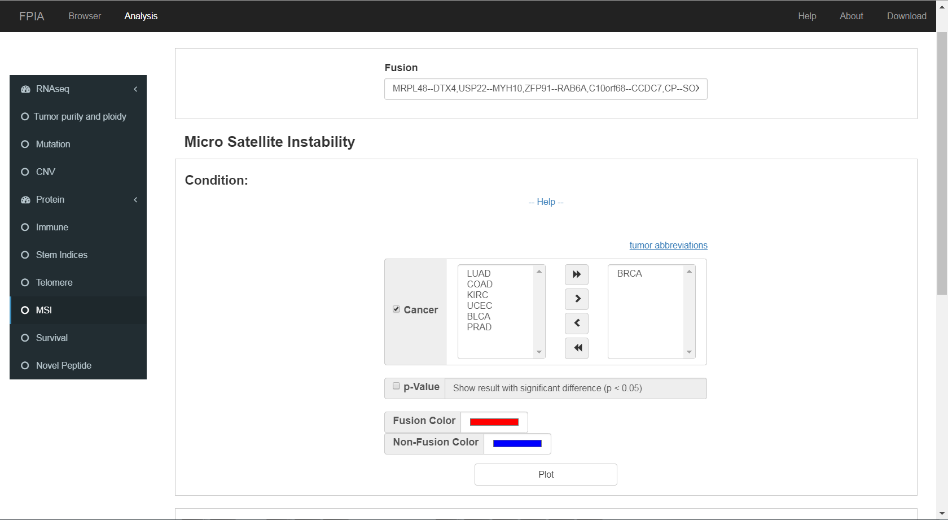Click circle icon beside Novel Peptide
Image resolution: width=948 pixels, height=520 pixels.
point(25,365)
